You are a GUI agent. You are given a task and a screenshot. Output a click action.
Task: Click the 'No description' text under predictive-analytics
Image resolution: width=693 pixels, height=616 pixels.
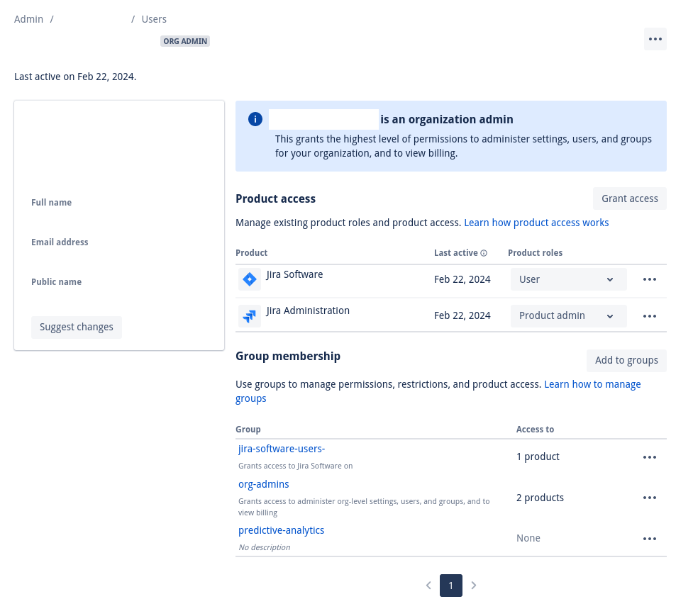pyautogui.click(x=265, y=547)
